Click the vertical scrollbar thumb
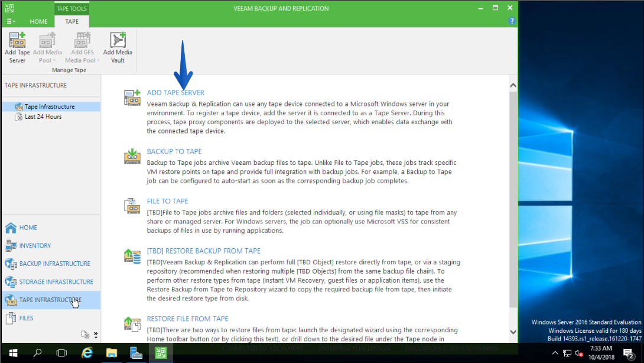Image resolution: width=644 pixels, height=363 pixels. click(x=513, y=199)
